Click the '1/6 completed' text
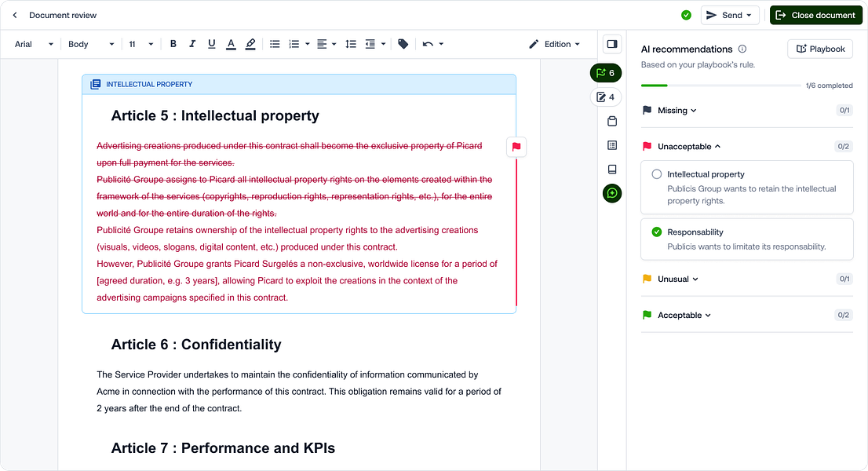 coord(829,86)
